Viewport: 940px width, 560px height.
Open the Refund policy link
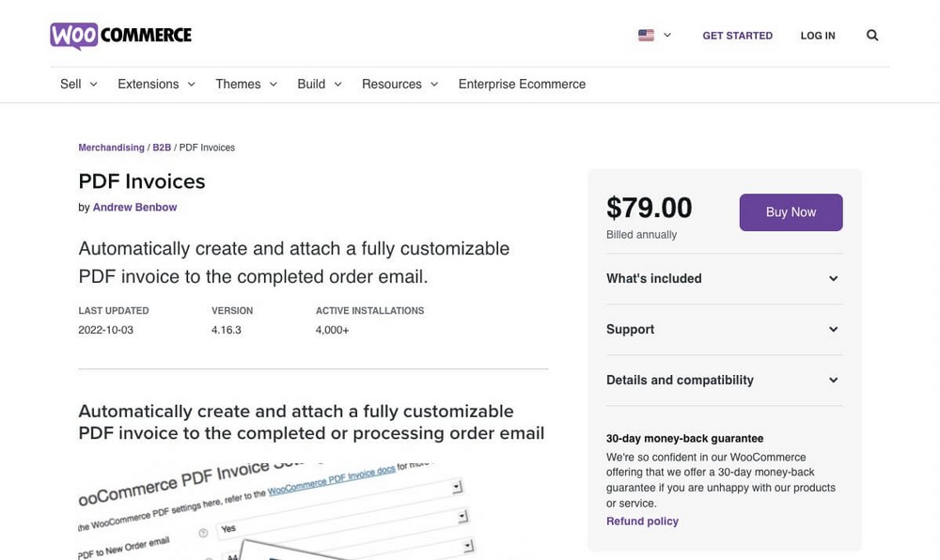pos(642,521)
